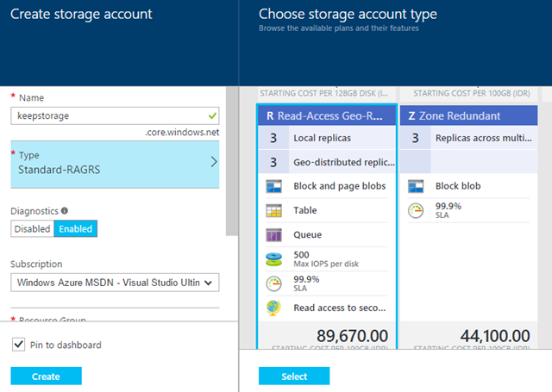The image size is (552, 392).
Task: Click the Create button
Action: point(46,376)
